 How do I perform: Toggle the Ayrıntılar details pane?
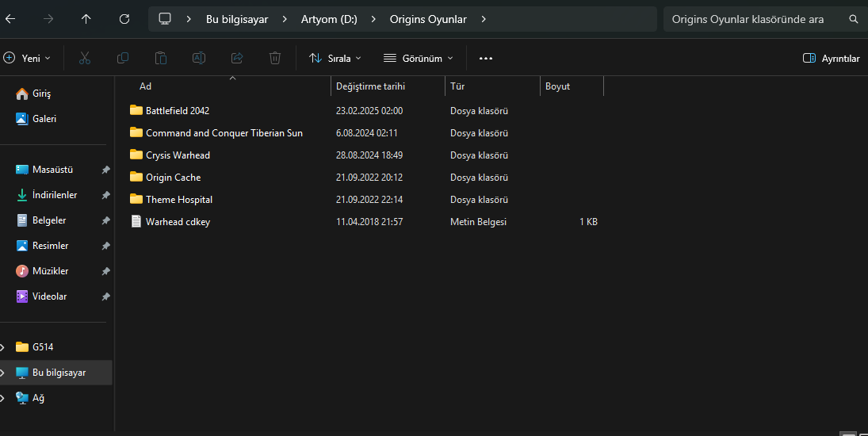[831, 58]
